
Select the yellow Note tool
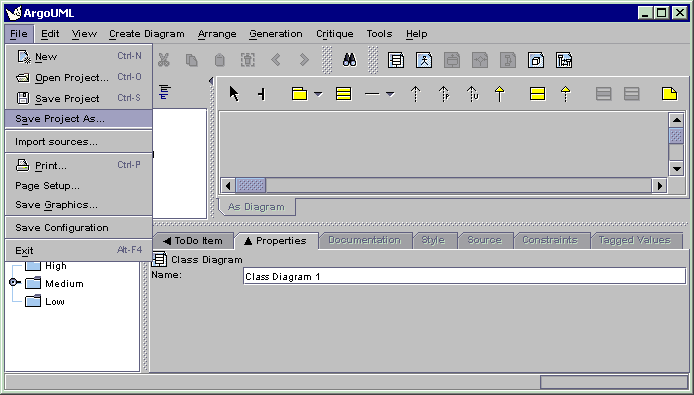[x=670, y=94]
